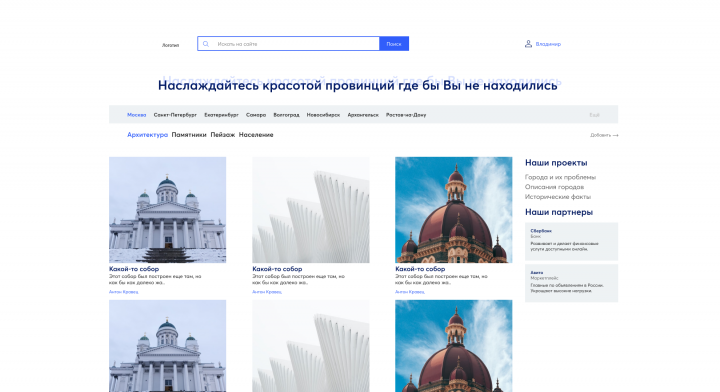Open the Авито partner card
This screenshot has width=720, height=392.
(x=571, y=283)
